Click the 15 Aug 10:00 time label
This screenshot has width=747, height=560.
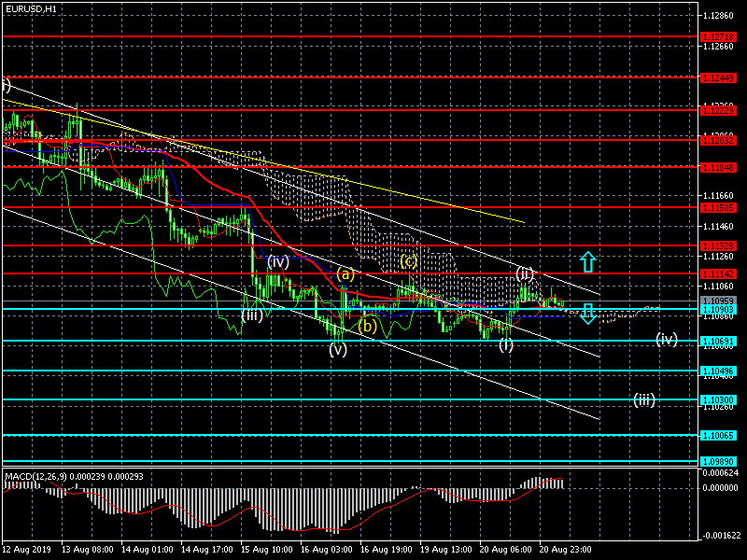[267, 550]
